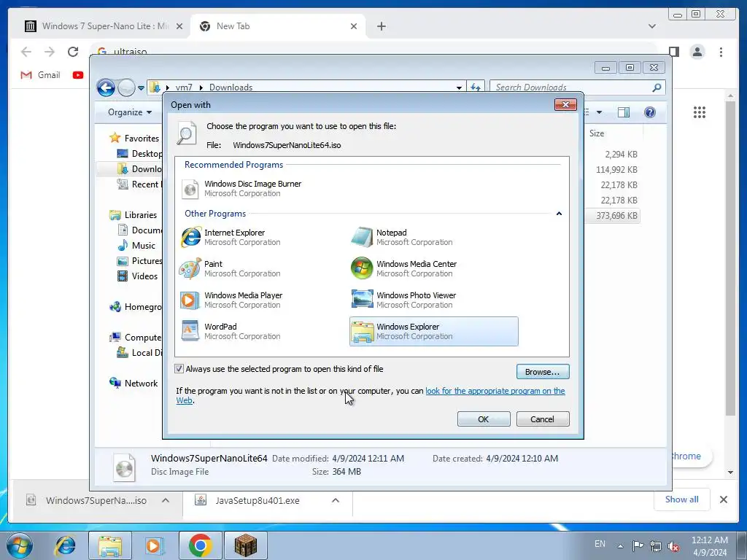Pick Windows Photo Viewer program
Screen dimensions: 747x560
[x=404, y=300]
